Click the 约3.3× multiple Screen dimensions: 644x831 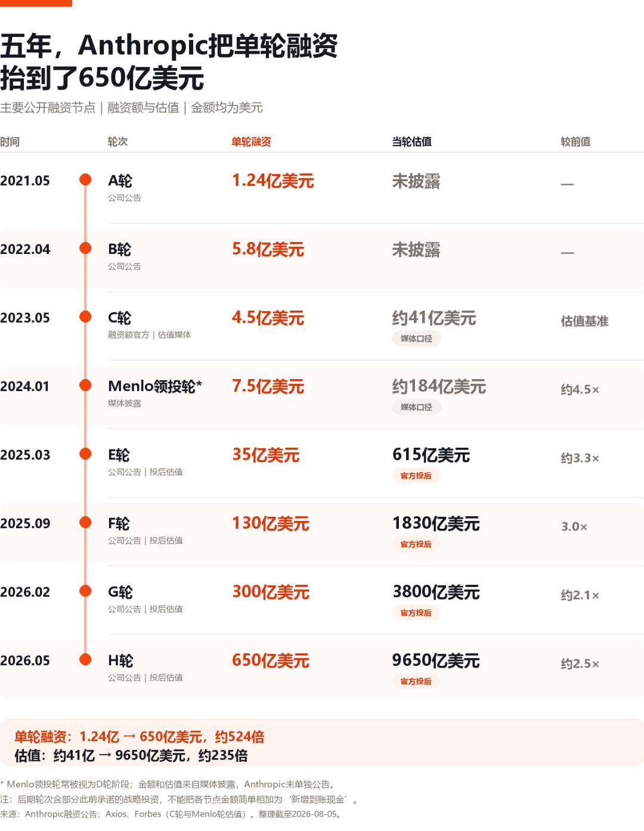pyautogui.click(x=580, y=458)
